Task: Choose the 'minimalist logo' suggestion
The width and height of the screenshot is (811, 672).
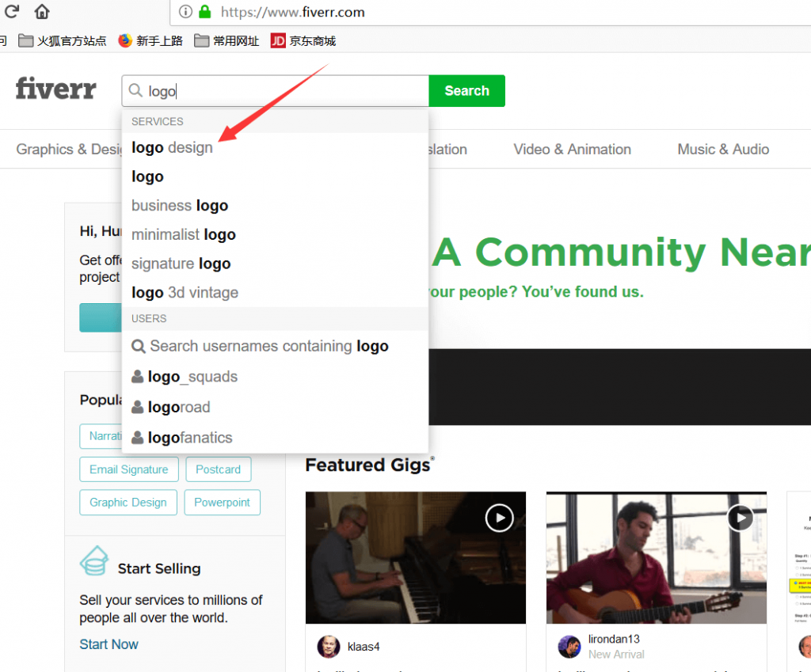Action: point(275,234)
